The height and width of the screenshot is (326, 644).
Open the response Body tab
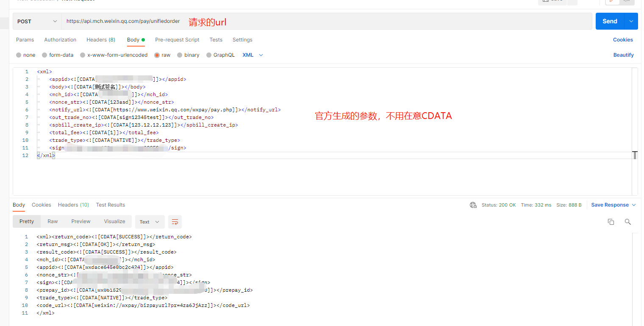(19, 205)
